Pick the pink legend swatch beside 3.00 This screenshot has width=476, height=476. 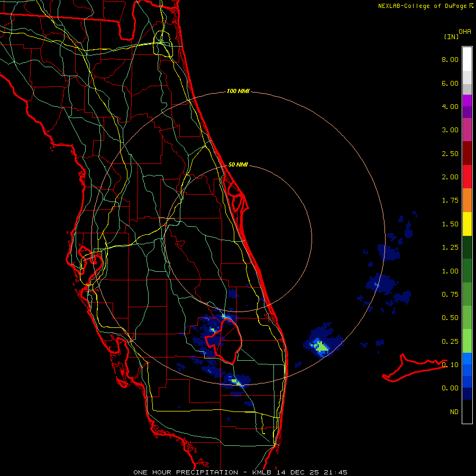467,130
